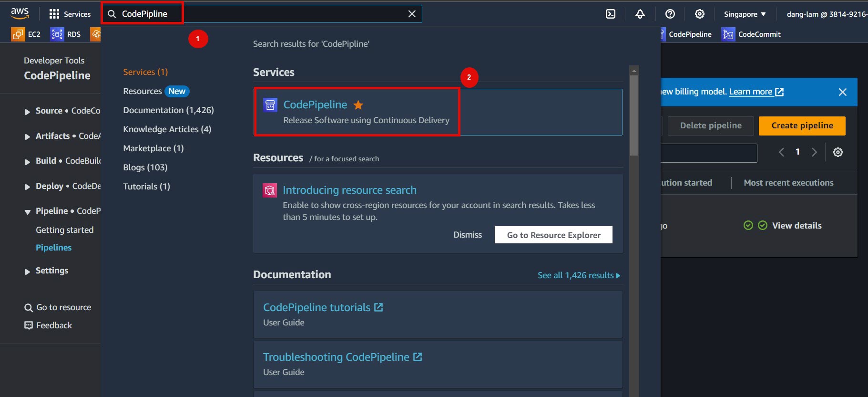Click Create pipeline button
This screenshot has height=397, width=868.
(802, 125)
